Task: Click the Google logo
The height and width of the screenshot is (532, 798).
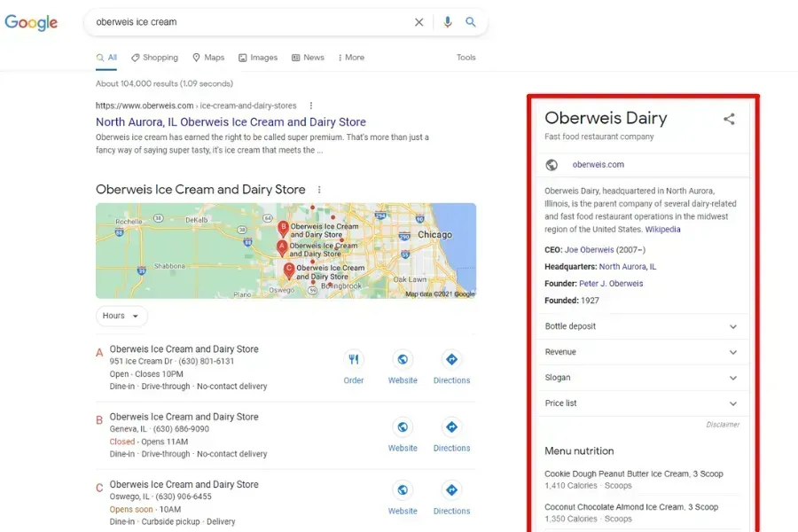Action: click(31, 22)
